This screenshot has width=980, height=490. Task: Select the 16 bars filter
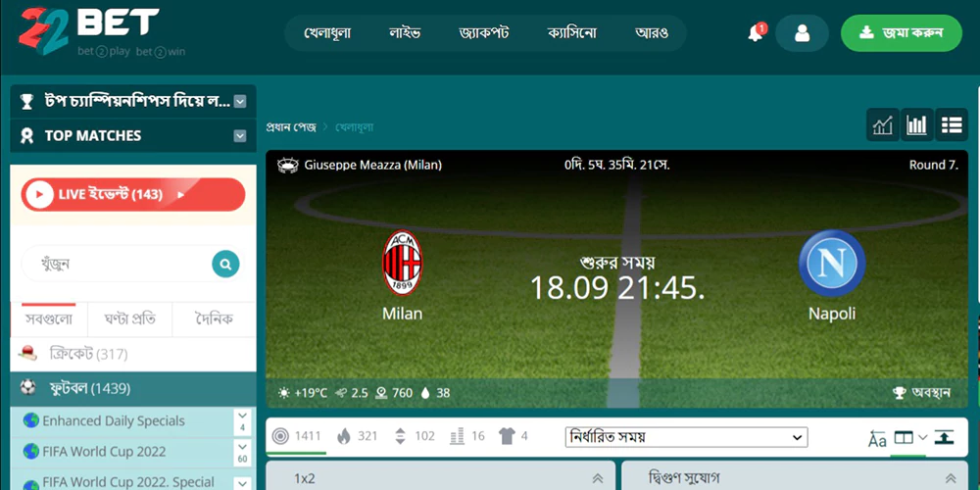pyautogui.click(x=466, y=436)
